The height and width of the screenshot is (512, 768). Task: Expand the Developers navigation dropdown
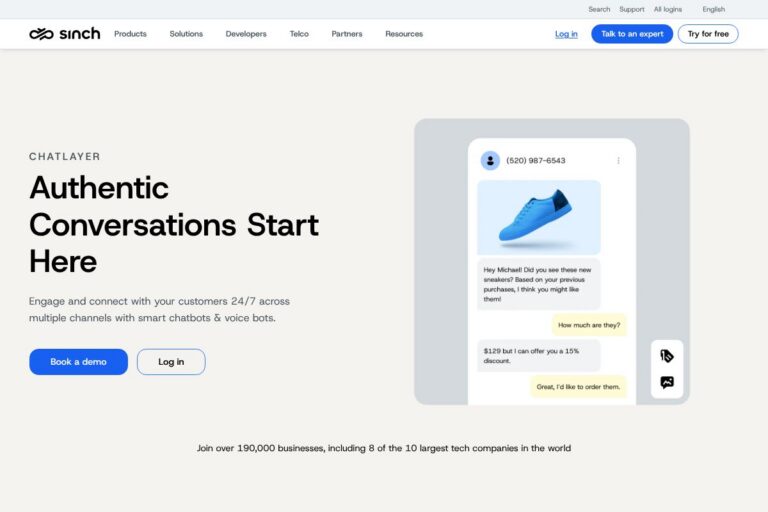[x=246, y=34]
